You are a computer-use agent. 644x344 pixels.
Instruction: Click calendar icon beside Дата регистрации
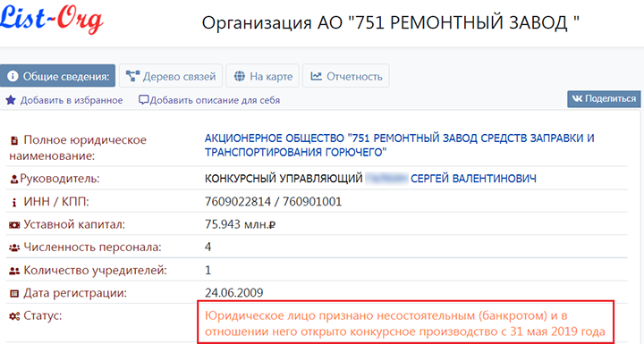tap(14, 293)
